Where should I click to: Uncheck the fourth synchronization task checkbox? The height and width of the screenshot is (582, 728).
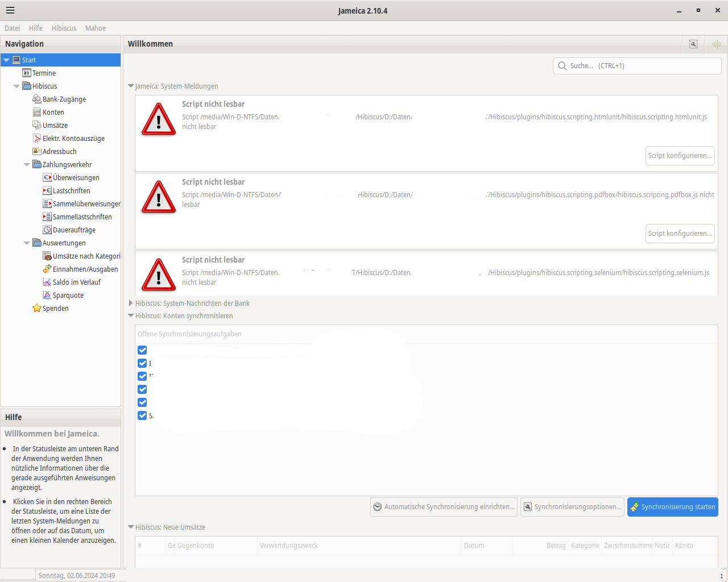click(x=142, y=389)
